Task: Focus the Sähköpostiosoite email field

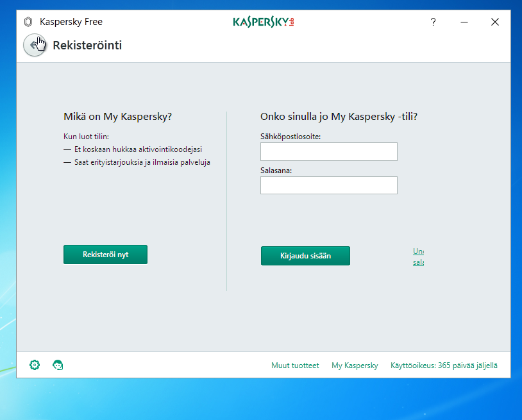Action: pos(329,152)
